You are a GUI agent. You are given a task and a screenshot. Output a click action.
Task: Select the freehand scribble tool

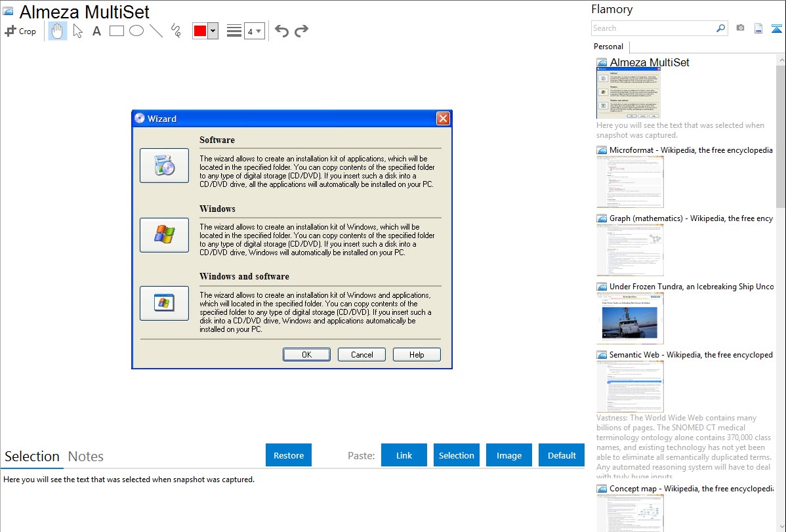click(x=176, y=31)
